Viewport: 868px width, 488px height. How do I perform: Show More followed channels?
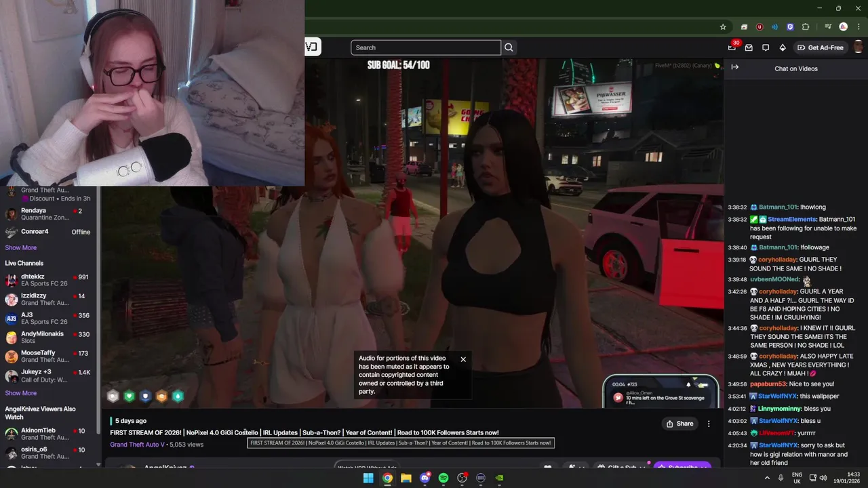(x=21, y=247)
